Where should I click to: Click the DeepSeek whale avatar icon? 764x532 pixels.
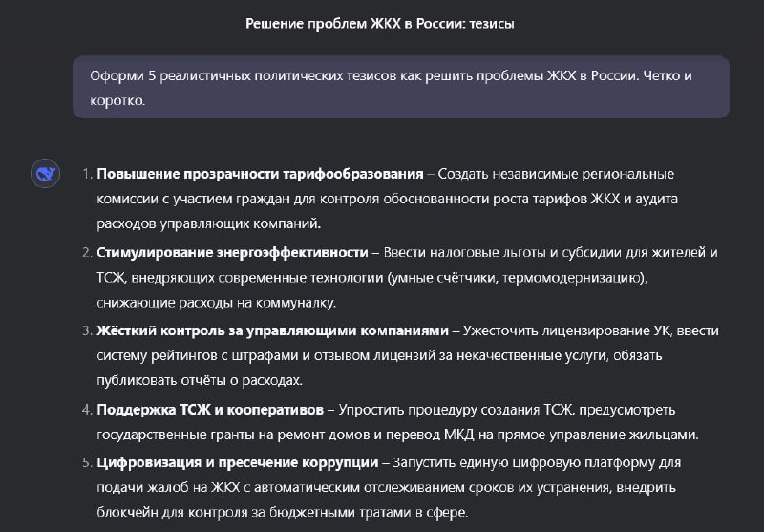point(45,174)
